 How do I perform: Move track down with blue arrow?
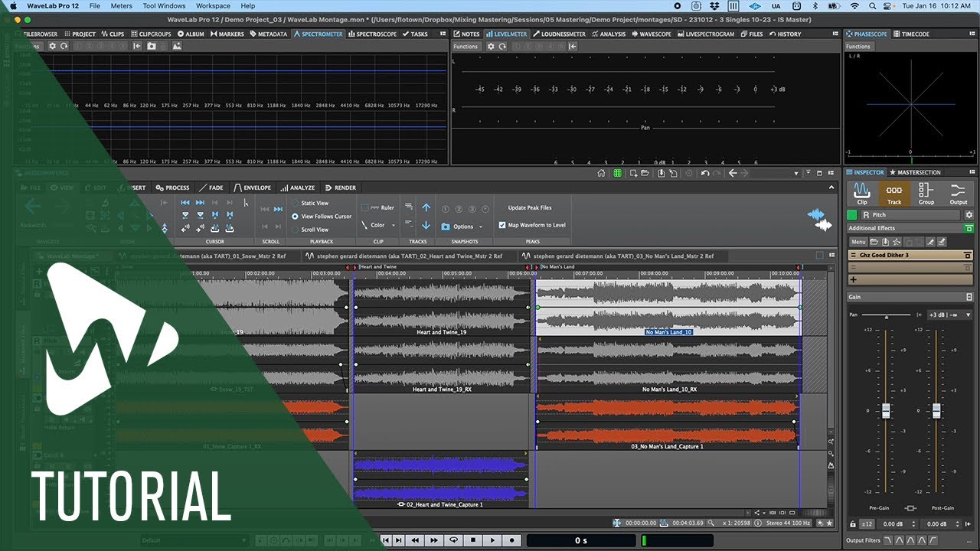point(426,225)
